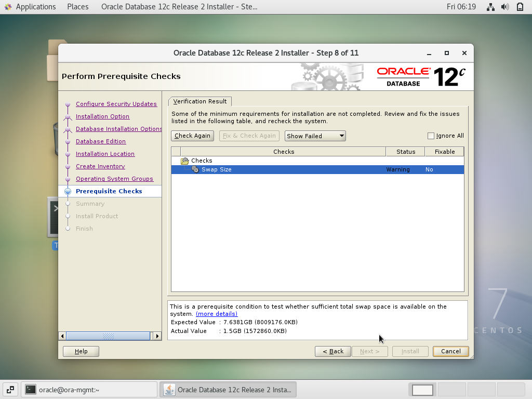Click the Applications menu foot icon
This screenshot has width=532, height=399.
point(8,7)
